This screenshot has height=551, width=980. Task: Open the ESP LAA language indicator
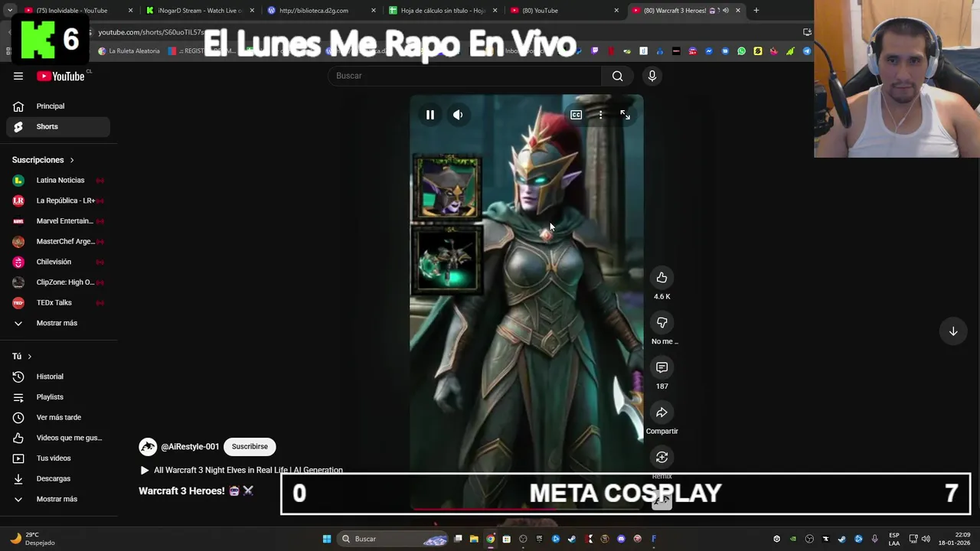[x=894, y=539]
